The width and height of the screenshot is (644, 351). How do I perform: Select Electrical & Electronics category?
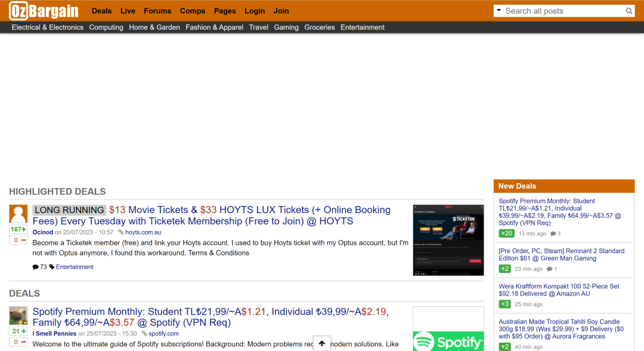[x=47, y=27]
